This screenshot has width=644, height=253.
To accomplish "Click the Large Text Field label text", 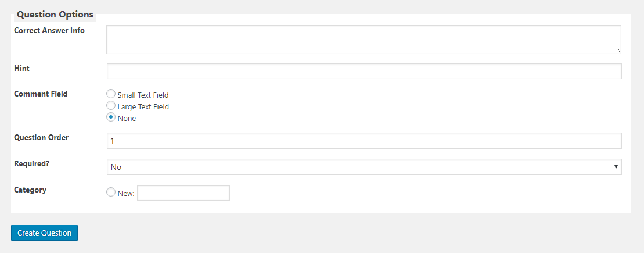I will 143,107.
